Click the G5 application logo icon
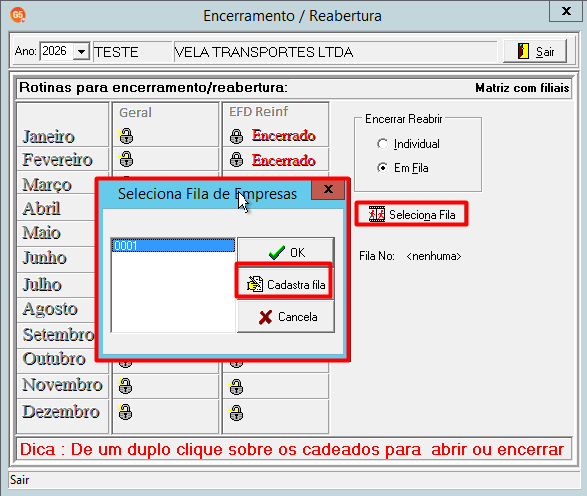The image size is (587, 496). pos(18,15)
